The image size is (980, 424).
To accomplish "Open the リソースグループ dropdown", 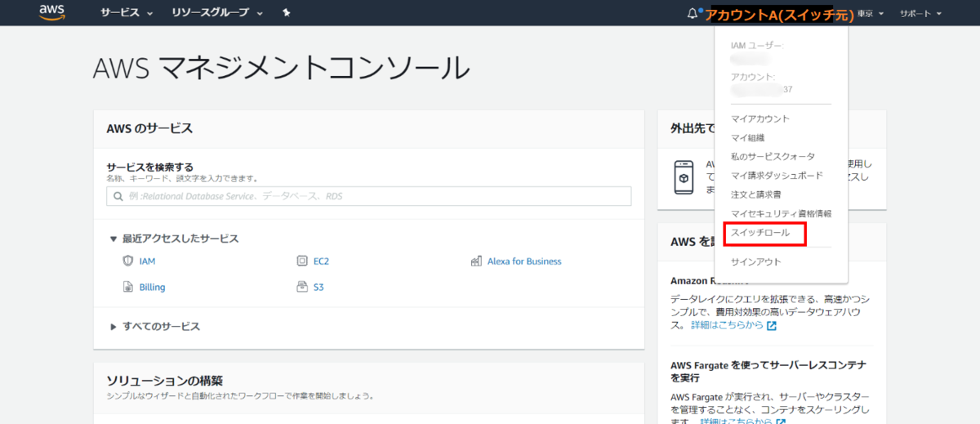I will tap(217, 13).
